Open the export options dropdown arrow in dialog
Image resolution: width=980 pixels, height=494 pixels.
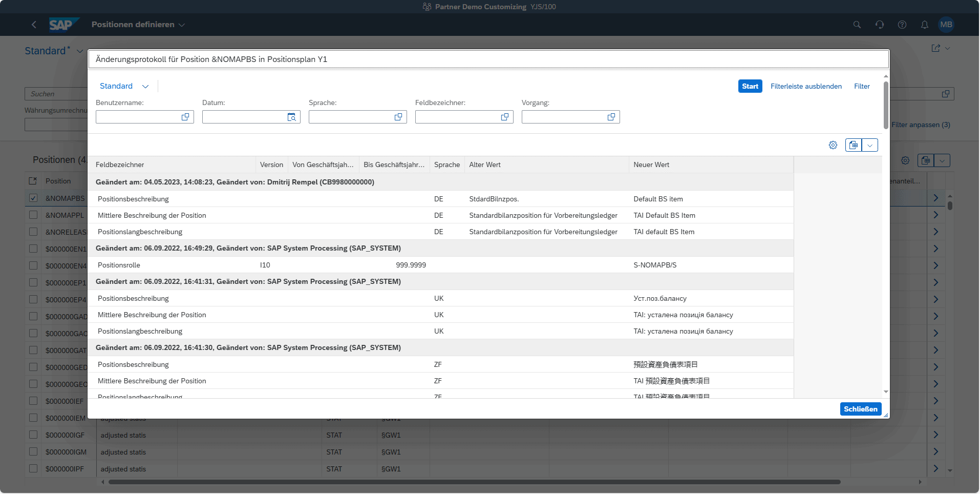[870, 145]
